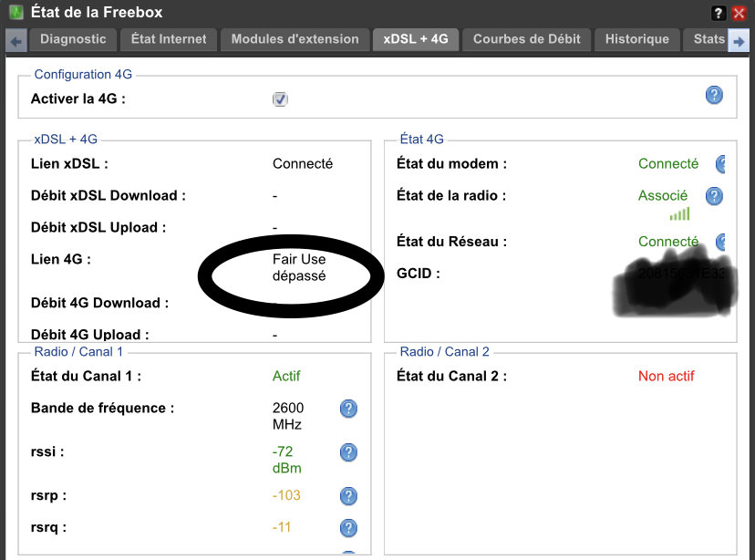
Task: Click the Fair Use dépassé status
Action: [x=299, y=268]
